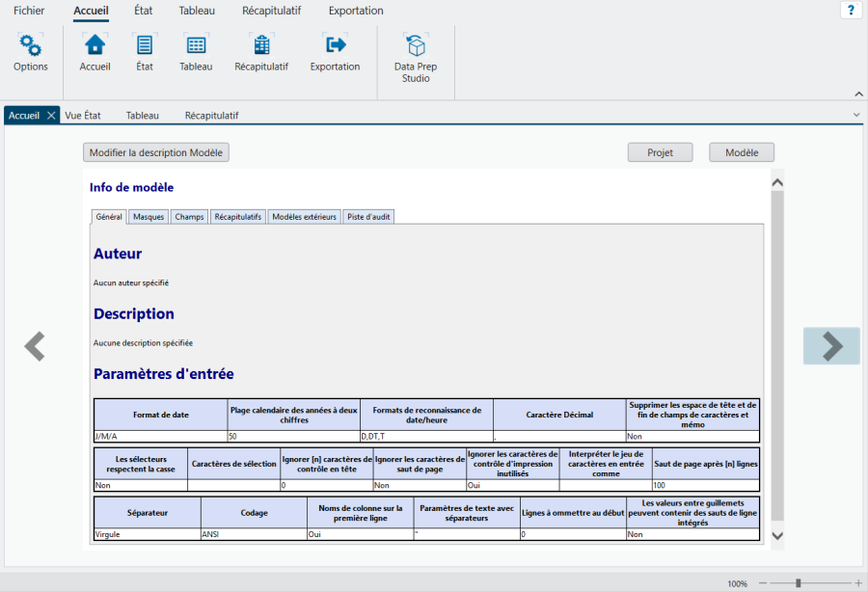Launch Data Prep Studio
Screen dimensions: 868x592
416,46
